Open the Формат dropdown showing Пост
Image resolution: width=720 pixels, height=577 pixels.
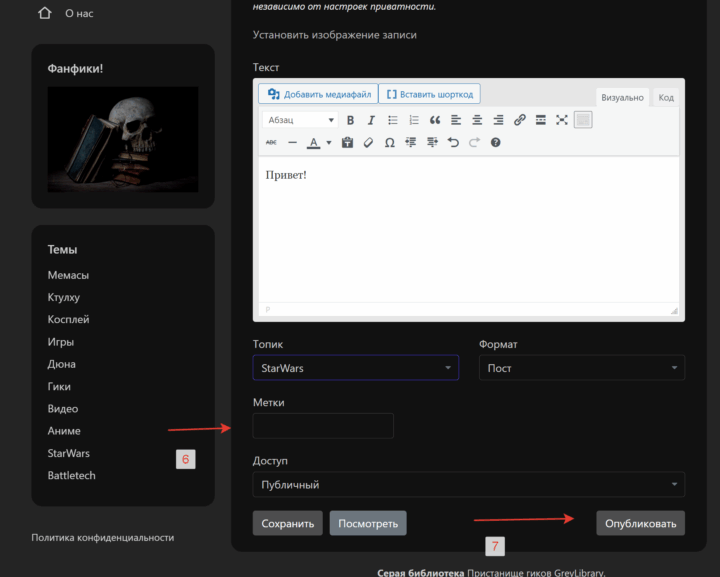click(x=582, y=368)
